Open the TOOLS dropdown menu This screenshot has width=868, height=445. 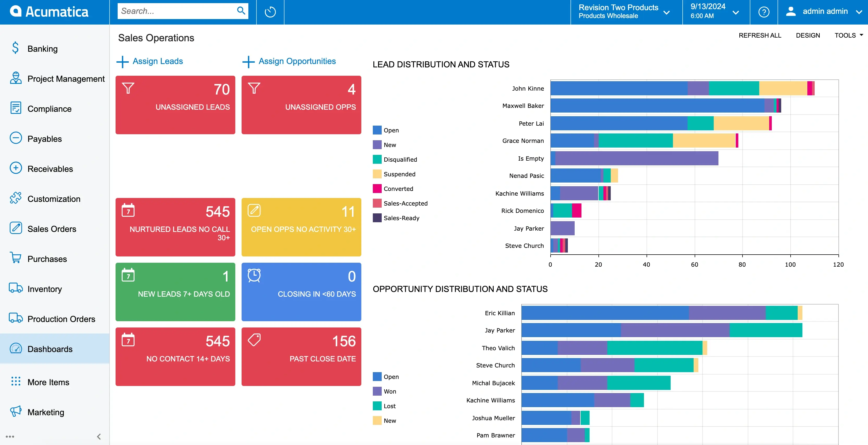(x=848, y=35)
